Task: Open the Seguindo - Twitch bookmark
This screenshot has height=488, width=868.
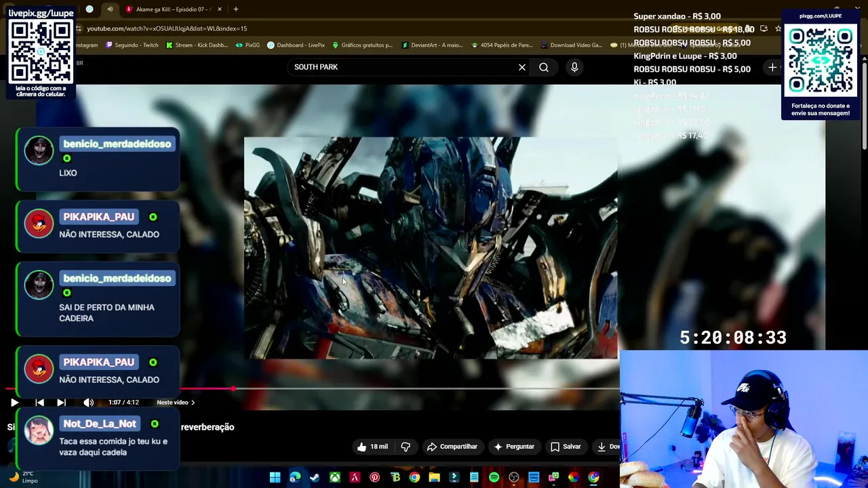Action: pyautogui.click(x=132, y=45)
